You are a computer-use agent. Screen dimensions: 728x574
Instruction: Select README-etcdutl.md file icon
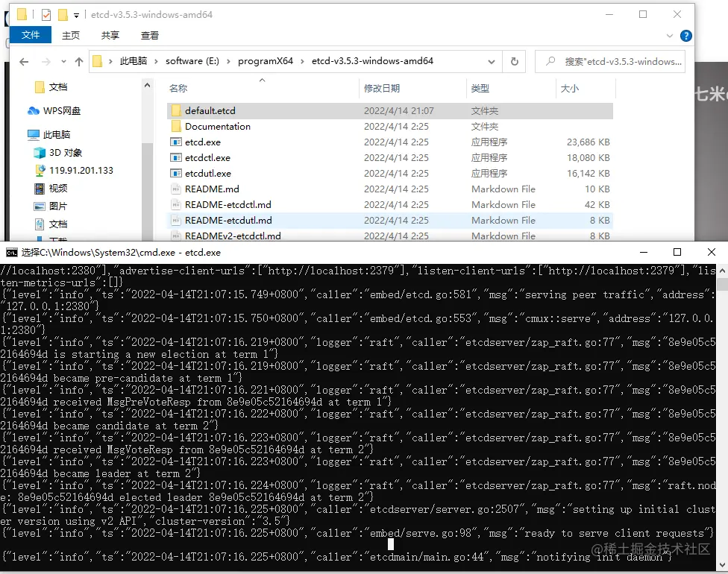(x=176, y=221)
